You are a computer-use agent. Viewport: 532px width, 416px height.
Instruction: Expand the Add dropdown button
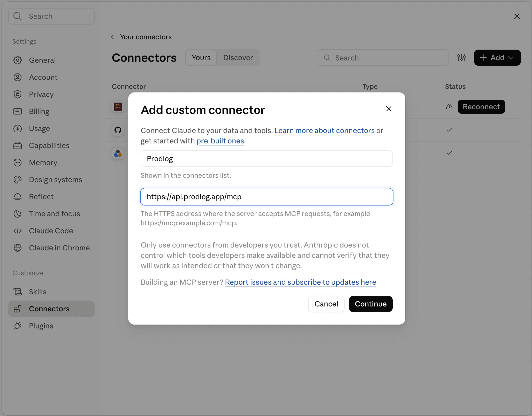(x=497, y=58)
